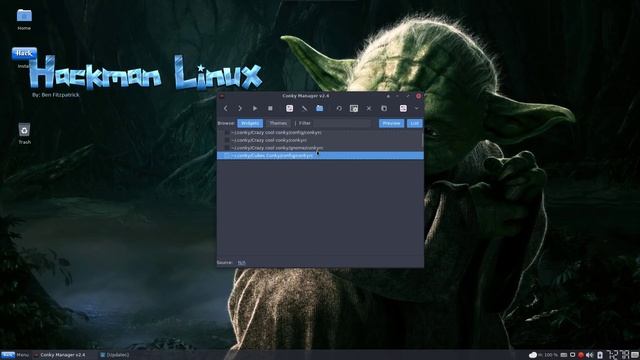
Task: Go to the next widget arrow
Action: point(240,109)
